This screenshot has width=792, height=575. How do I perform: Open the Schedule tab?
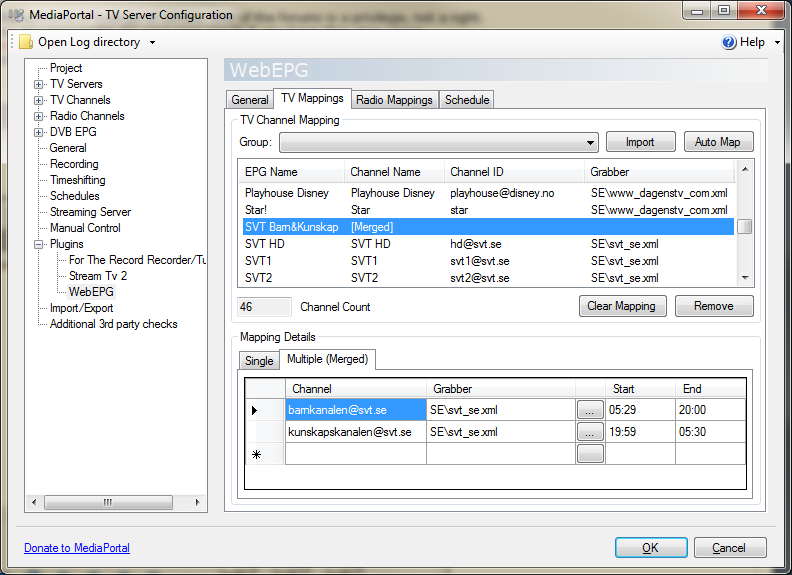point(467,100)
